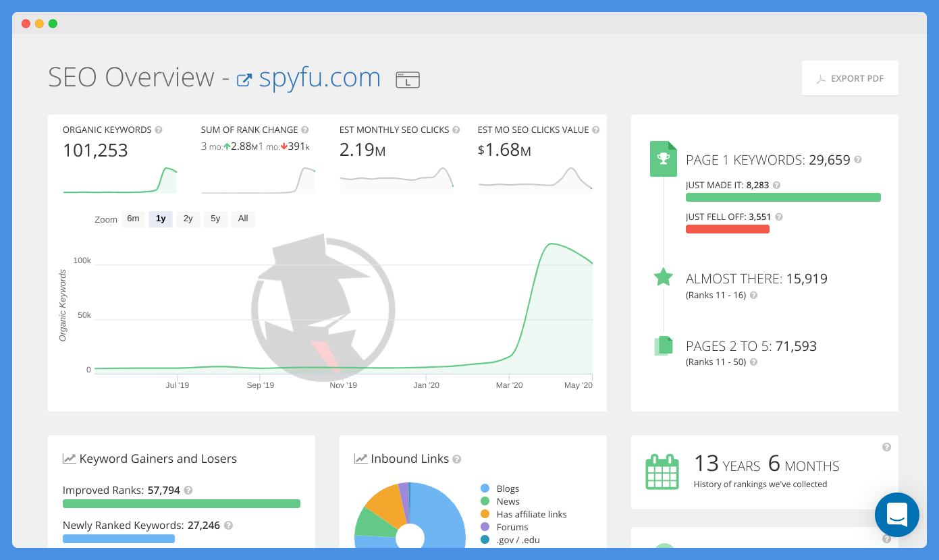Screen dimensions: 939x560
Task: Click the Mar '20 axis label
Action: 509,385
